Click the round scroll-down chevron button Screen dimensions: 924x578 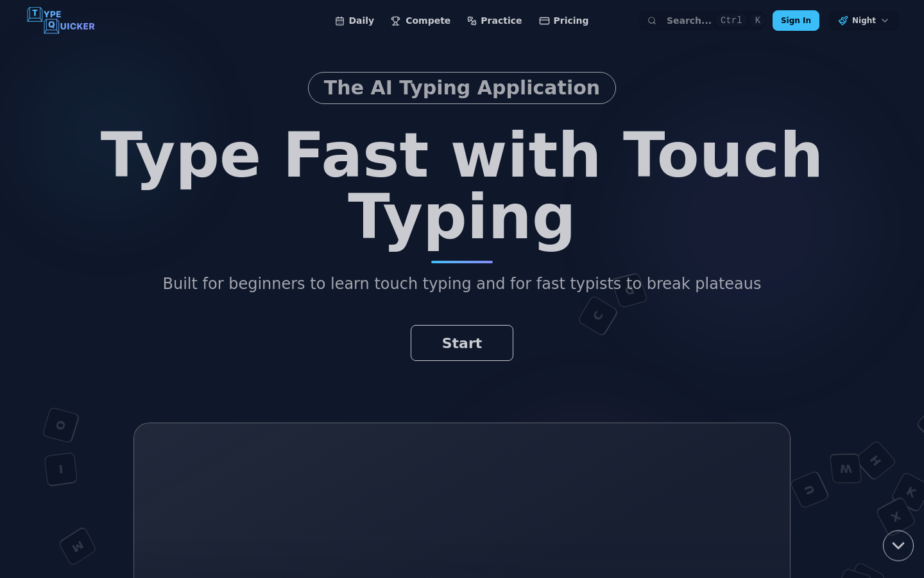(898, 546)
